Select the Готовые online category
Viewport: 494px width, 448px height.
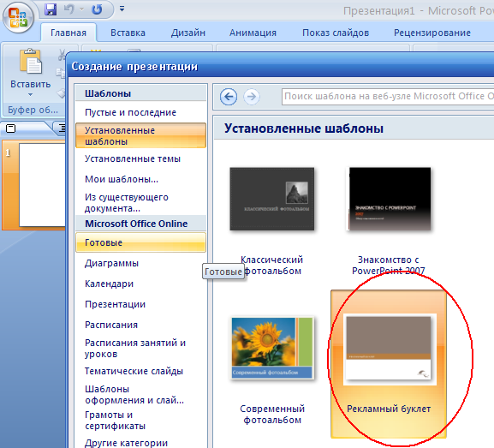point(140,242)
